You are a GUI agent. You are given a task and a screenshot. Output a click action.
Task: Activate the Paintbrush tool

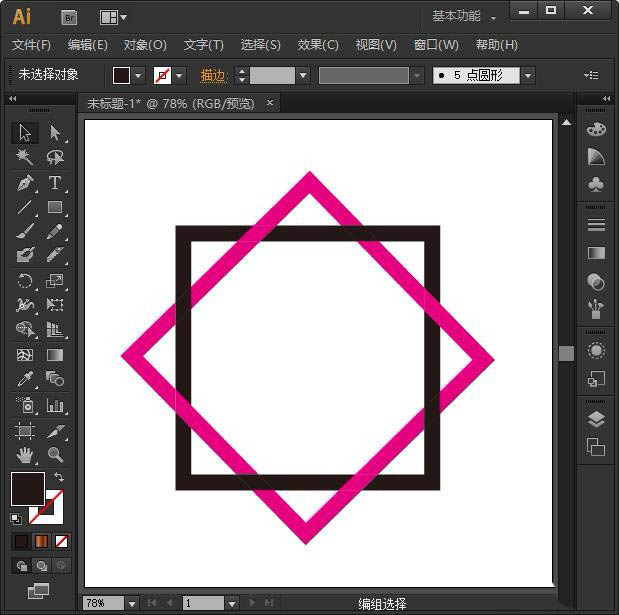[25, 231]
